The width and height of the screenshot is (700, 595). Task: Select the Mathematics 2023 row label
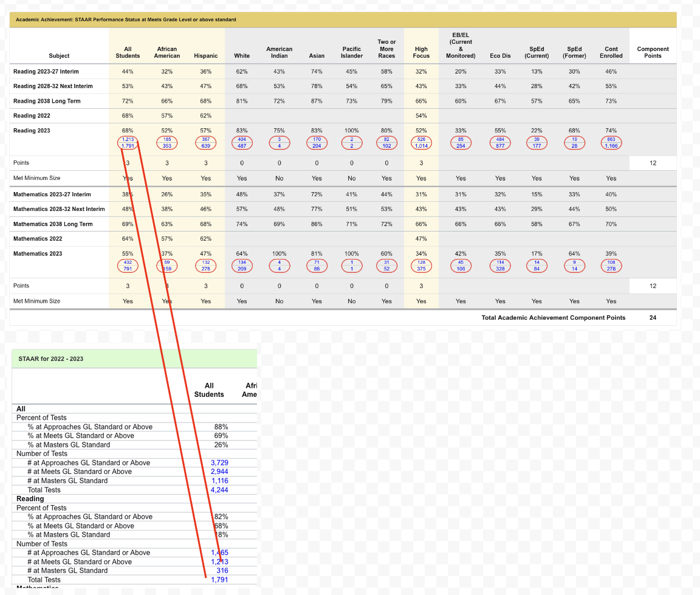(38, 253)
